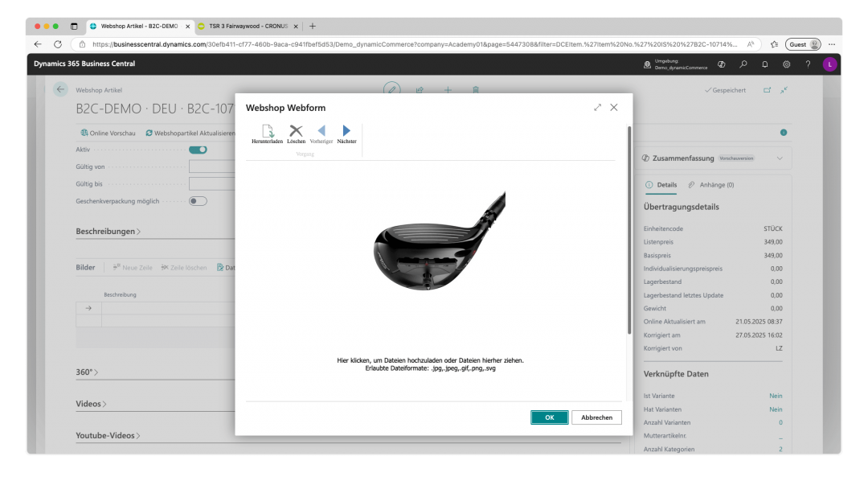Click Dynamics 365 Business Central title

(84, 64)
